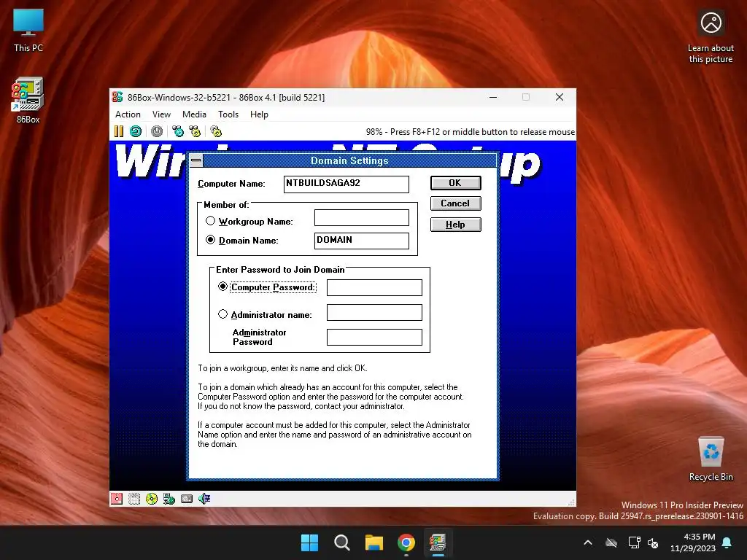This screenshot has height=560, width=747.
Task: Click the display network tray icon
Action: (x=634, y=542)
